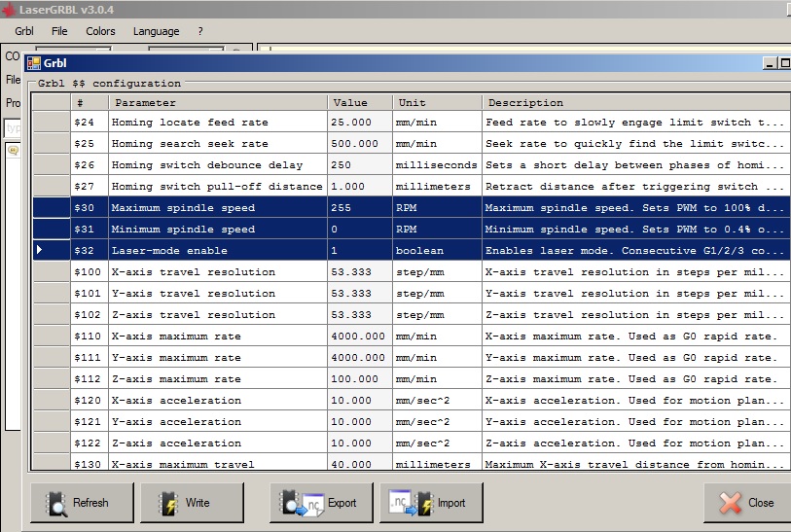791x532 pixels.
Task: Open the Colors menu
Action: coord(100,31)
